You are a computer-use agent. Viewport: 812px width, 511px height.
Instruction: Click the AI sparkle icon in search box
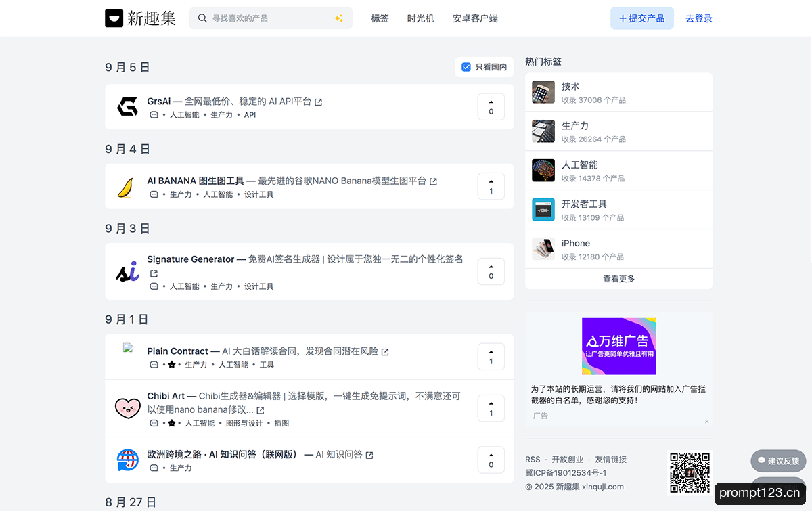(339, 18)
